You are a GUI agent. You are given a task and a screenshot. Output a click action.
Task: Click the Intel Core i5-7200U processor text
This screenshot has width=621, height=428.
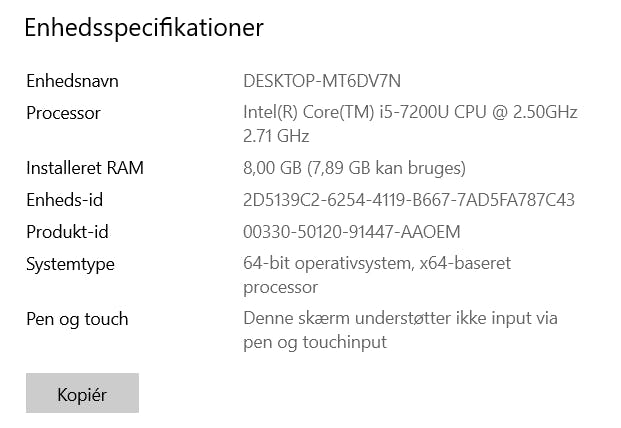click(410, 113)
